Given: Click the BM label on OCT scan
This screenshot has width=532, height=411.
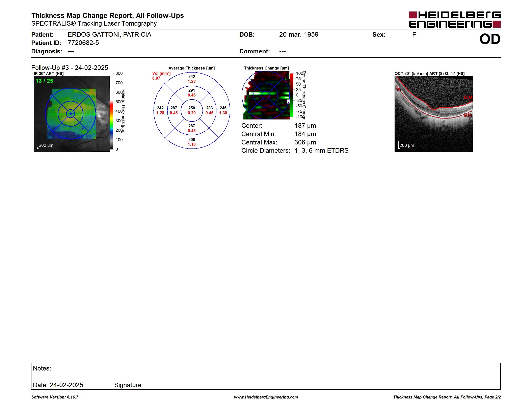Looking at the screenshot, I should click(468, 115).
